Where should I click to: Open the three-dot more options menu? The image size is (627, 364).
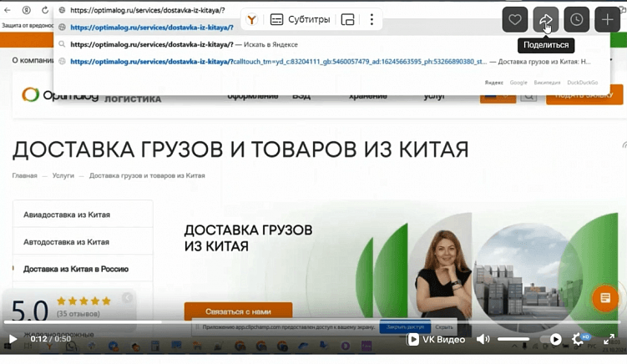pyautogui.click(x=372, y=19)
